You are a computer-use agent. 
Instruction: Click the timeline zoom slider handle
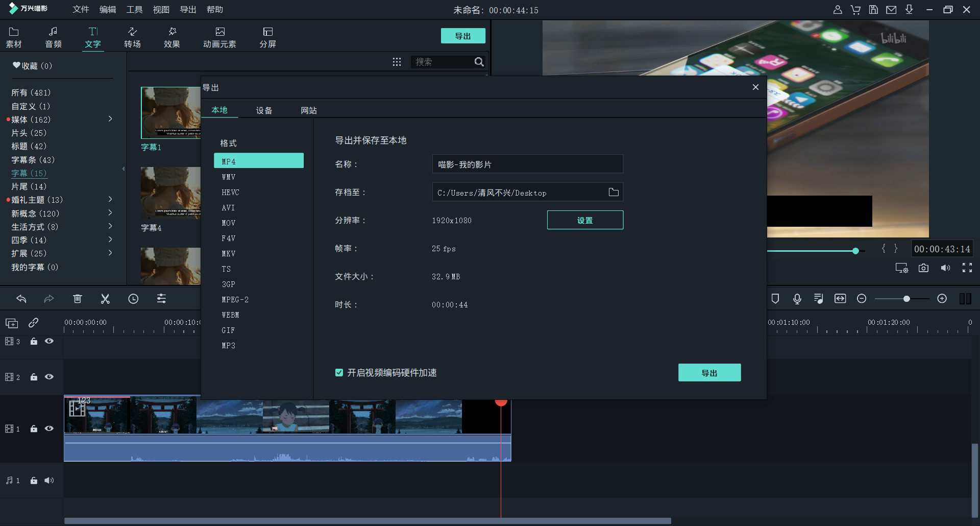coord(906,299)
